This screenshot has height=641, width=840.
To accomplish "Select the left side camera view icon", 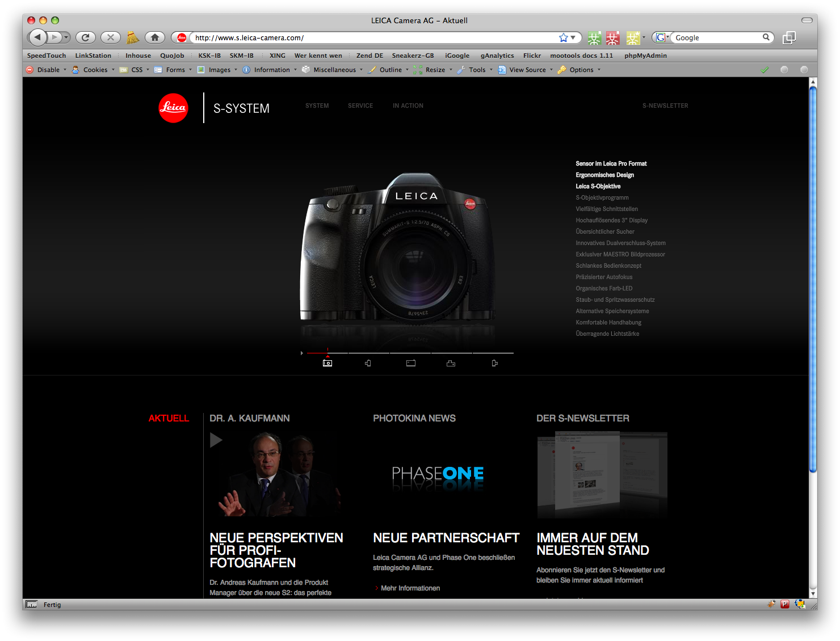I will (368, 363).
